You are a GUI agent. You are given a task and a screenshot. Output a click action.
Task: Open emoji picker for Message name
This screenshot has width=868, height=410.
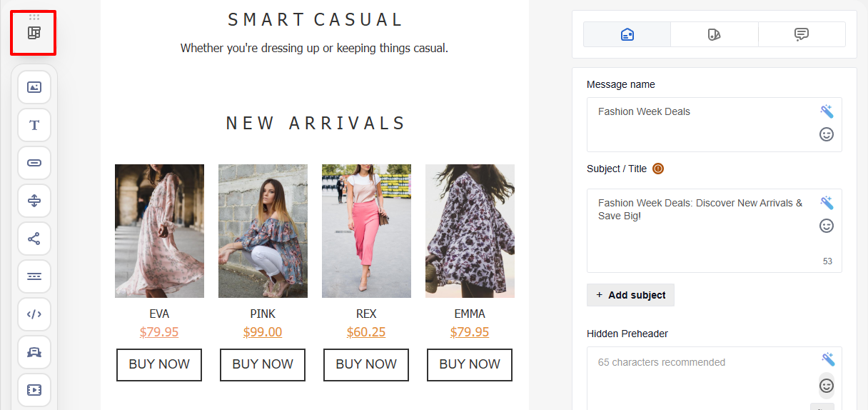827,134
